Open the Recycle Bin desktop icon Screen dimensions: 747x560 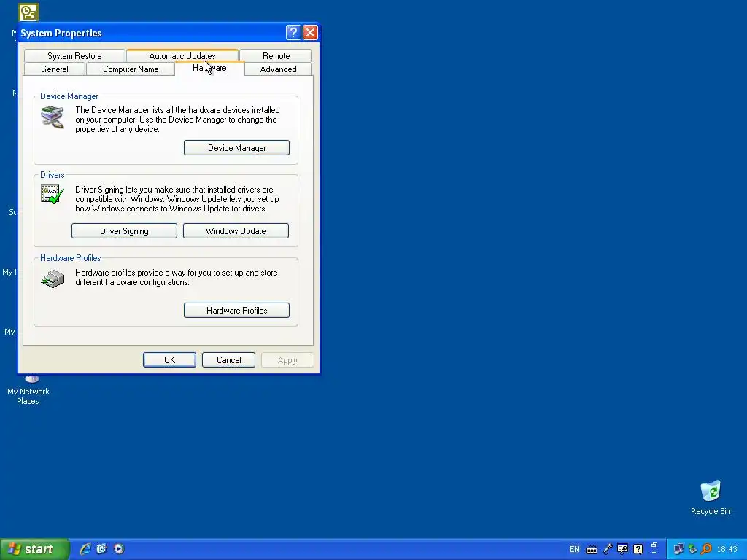tap(711, 497)
